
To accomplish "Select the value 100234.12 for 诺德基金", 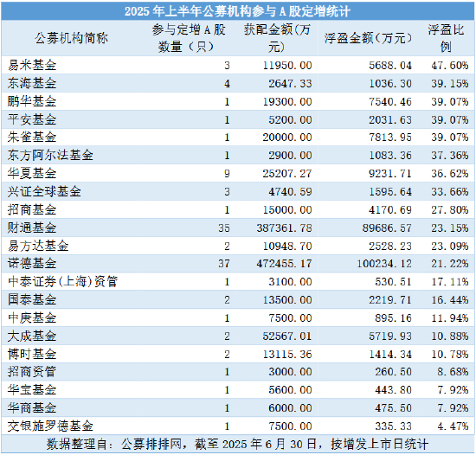I will pyautogui.click(x=384, y=264).
